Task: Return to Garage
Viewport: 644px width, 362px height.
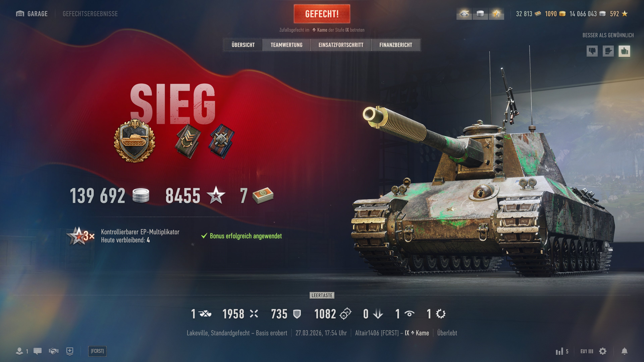Action: tap(32, 14)
